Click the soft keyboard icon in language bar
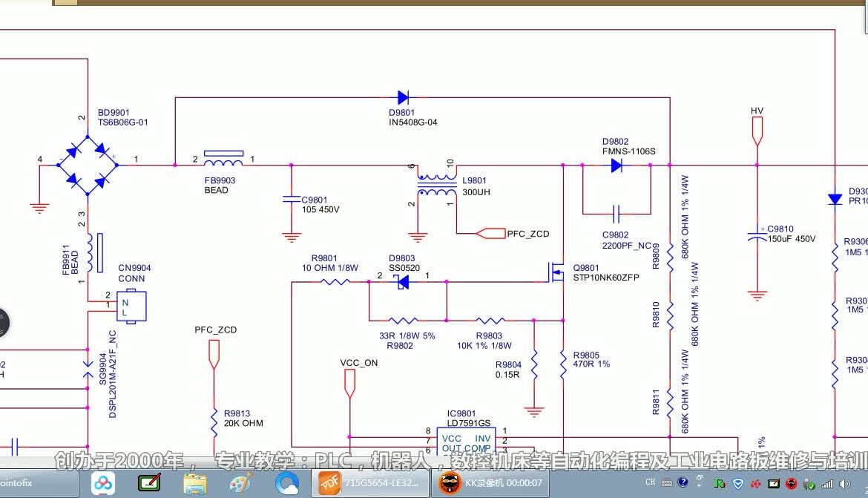 tap(666, 482)
